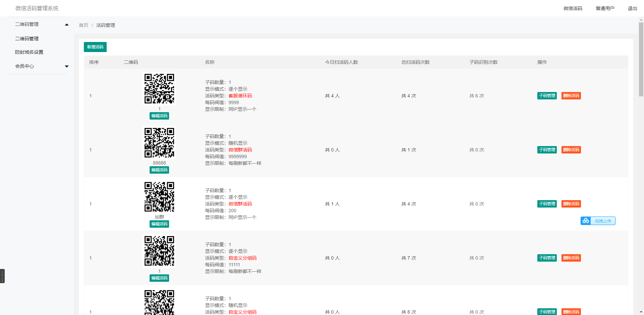Click the page vertical scrollbar thumb

pos(641,59)
